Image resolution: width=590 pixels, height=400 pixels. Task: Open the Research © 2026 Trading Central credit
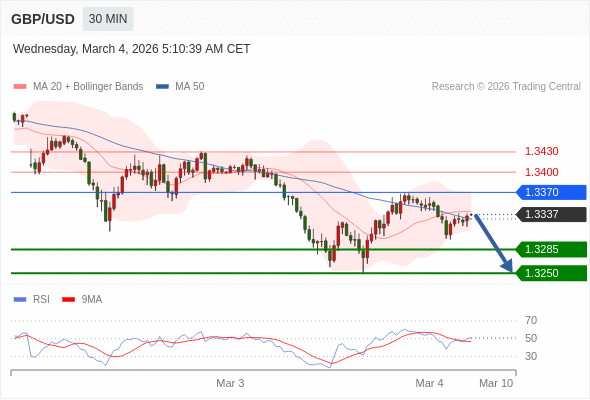pos(506,87)
